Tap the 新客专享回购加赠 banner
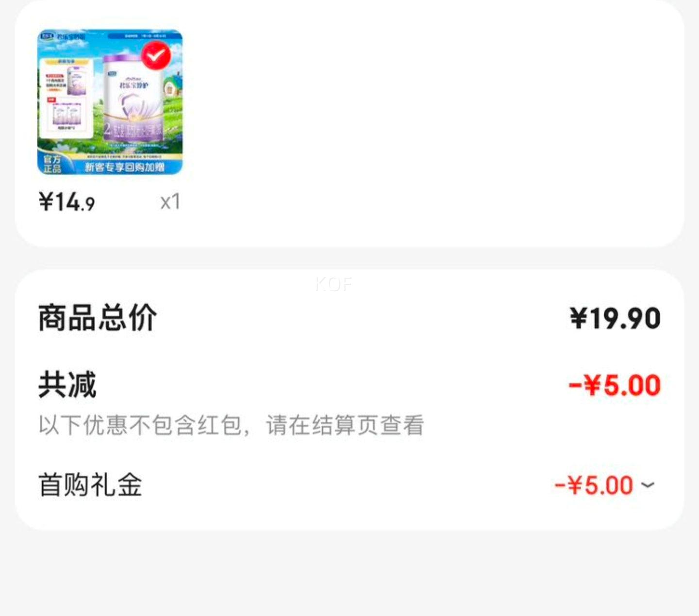The height and width of the screenshot is (616, 699). [x=125, y=167]
